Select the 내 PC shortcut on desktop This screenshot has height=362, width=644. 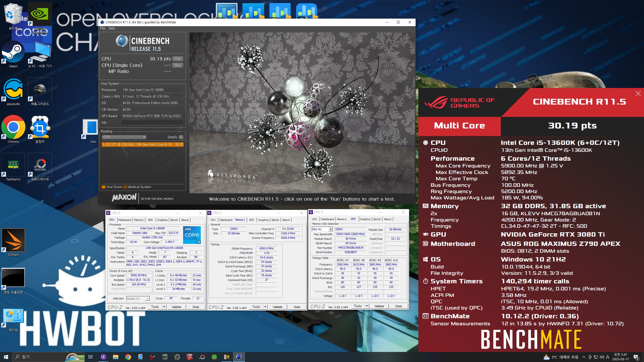coord(40,54)
